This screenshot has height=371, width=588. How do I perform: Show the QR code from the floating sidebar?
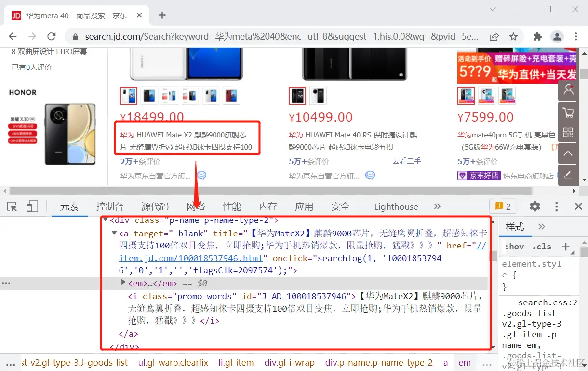pyautogui.click(x=568, y=133)
